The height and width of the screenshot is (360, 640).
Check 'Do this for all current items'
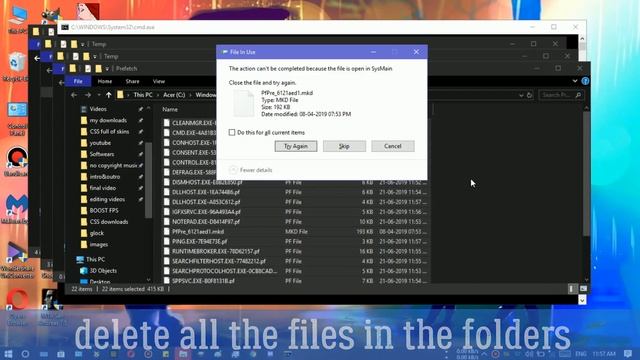232,132
